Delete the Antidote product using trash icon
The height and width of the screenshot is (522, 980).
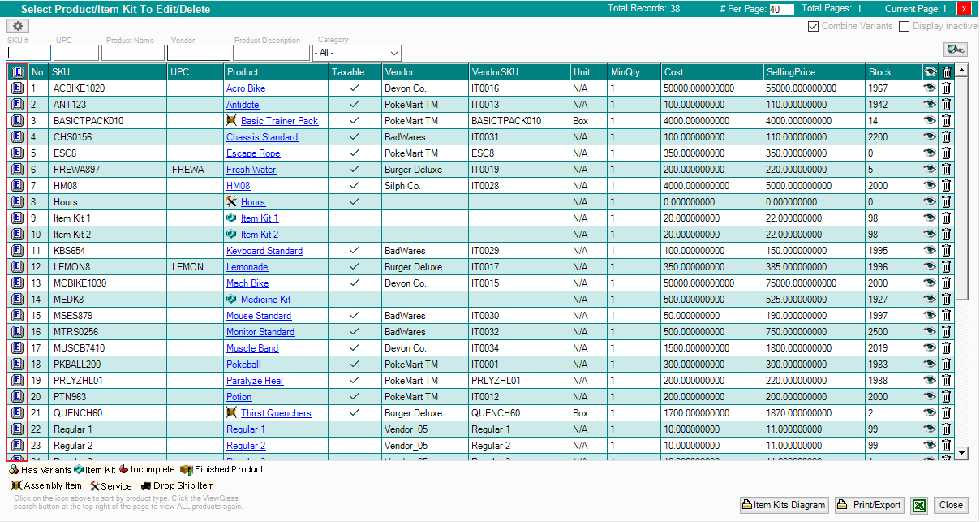click(x=946, y=105)
